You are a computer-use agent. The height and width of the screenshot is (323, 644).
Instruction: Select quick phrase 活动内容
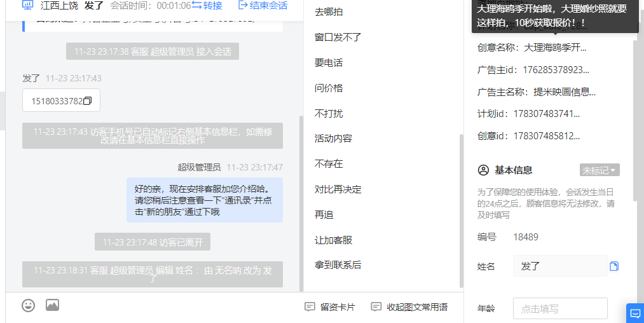point(334,139)
